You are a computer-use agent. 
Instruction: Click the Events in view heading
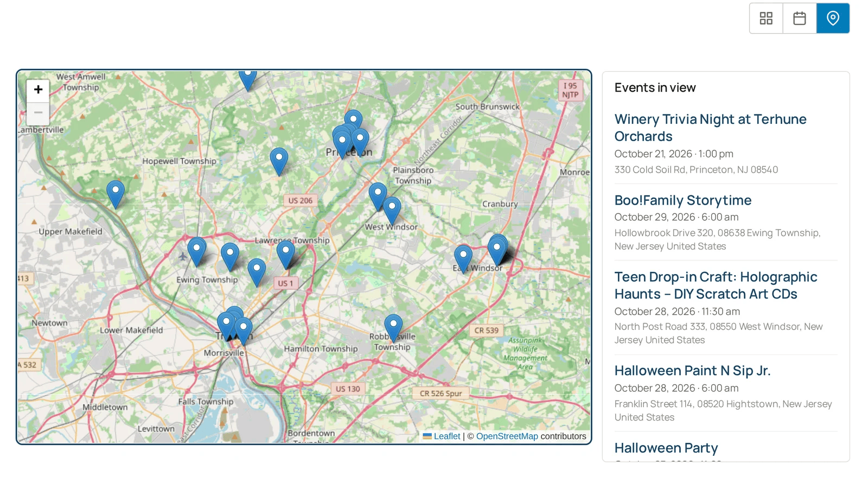coord(655,88)
